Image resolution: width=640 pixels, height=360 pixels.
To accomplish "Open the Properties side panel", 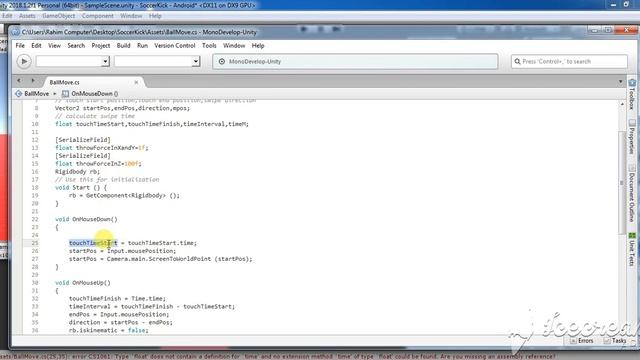I will [632, 137].
